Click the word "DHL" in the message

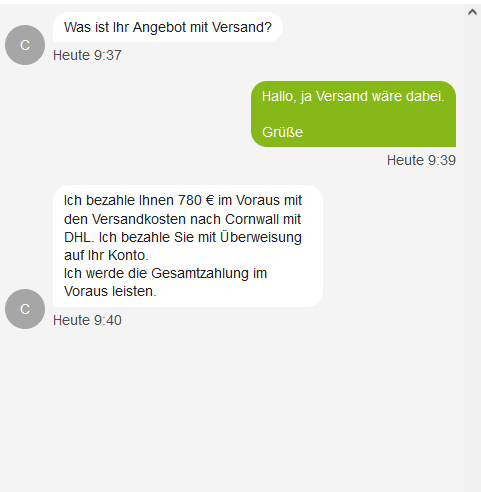tap(78, 237)
